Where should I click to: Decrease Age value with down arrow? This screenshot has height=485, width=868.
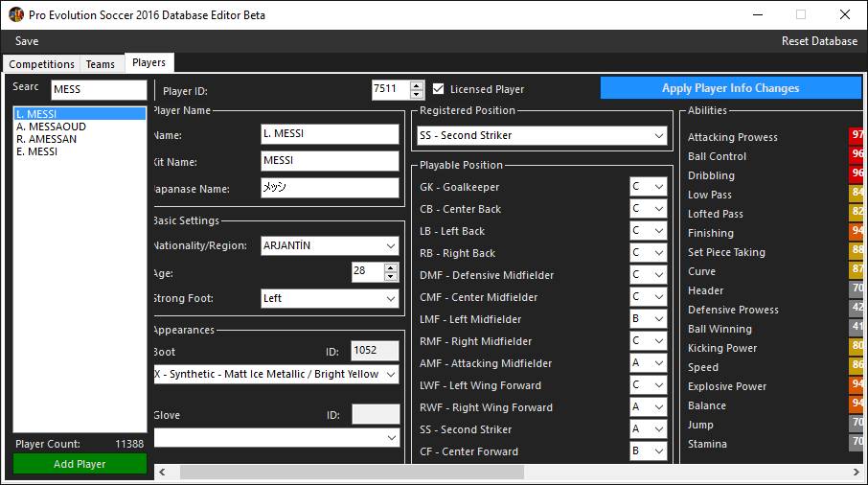pyautogui.click(x=391, y=276)
